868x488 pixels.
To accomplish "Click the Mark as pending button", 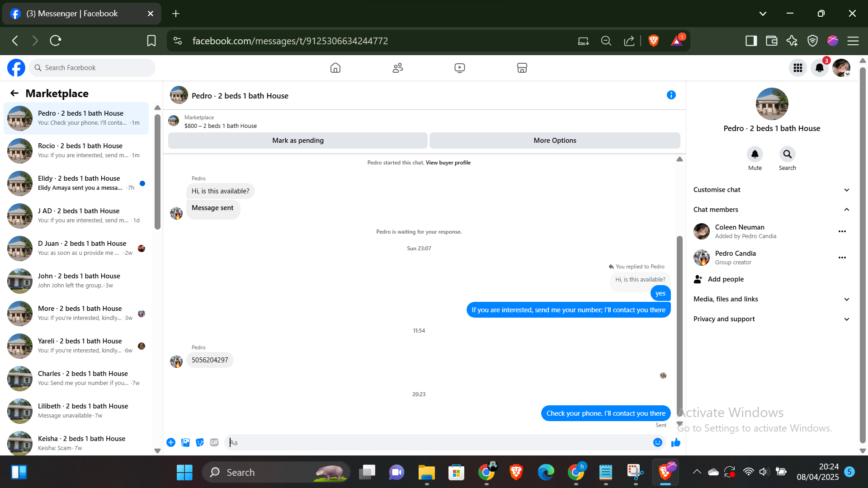I will tap(297, 141).
